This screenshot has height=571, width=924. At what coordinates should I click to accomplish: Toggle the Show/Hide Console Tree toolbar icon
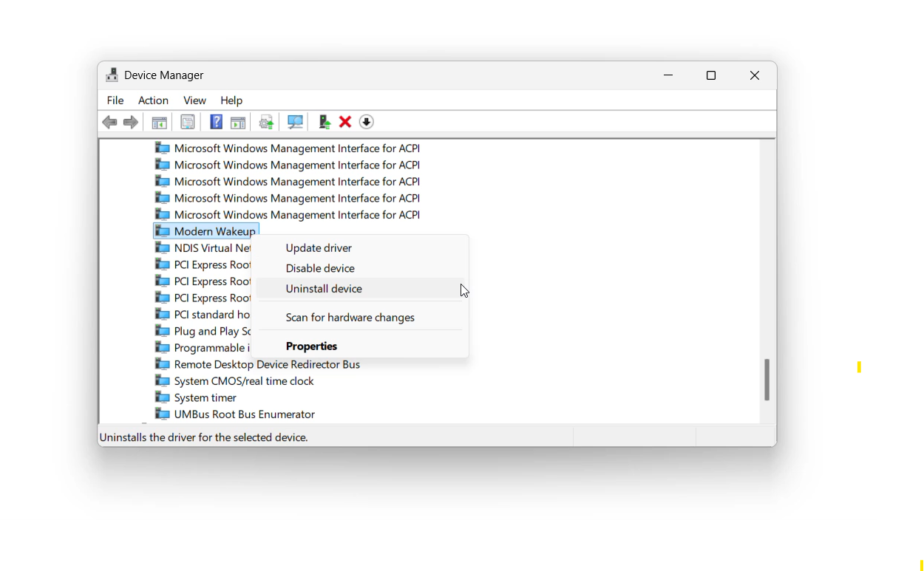point(159,122)
